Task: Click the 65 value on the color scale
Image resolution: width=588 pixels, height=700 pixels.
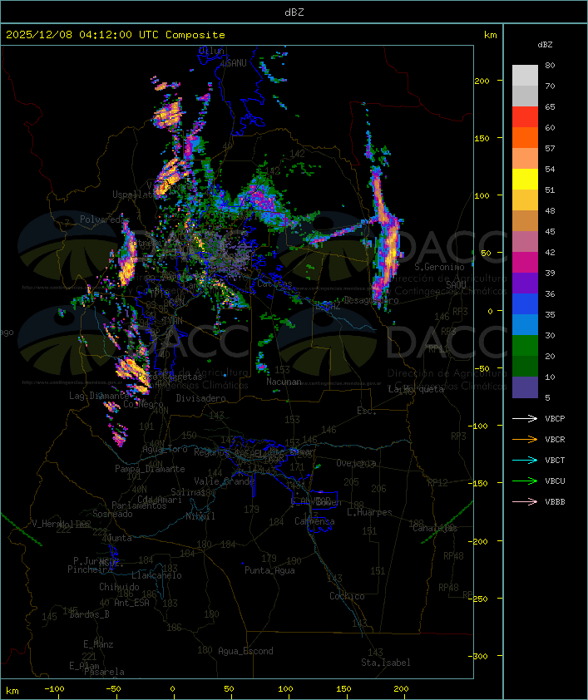Action: pyautogui.click(x=550, y=106)
